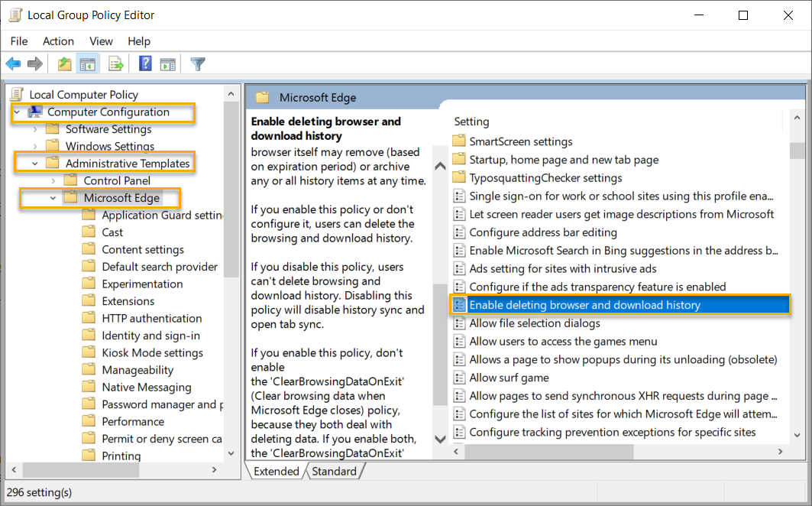This screenshot has height=506, width=812.
Task: Click the Microsoft Edge folder icon in the details pane
Action: 263,97
